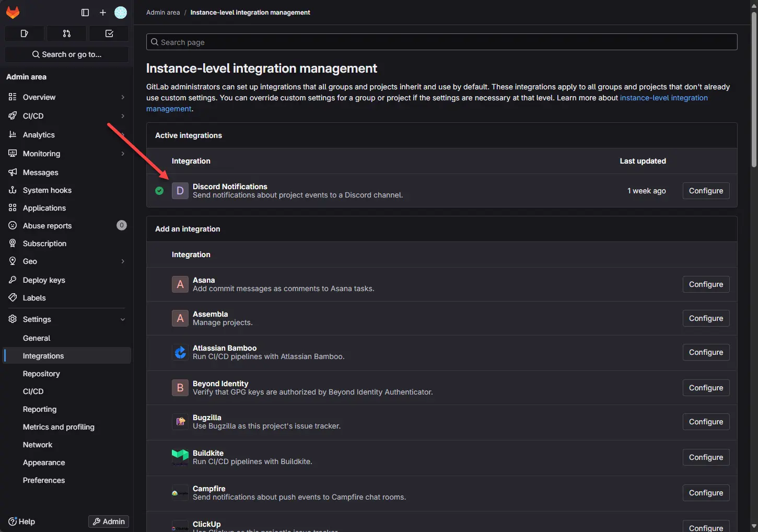Image resolution: width=758 pixels, height=532 pixels.
Task: Click the create new (+) icon
Action: pyautogui.click(x=102, y=13)
